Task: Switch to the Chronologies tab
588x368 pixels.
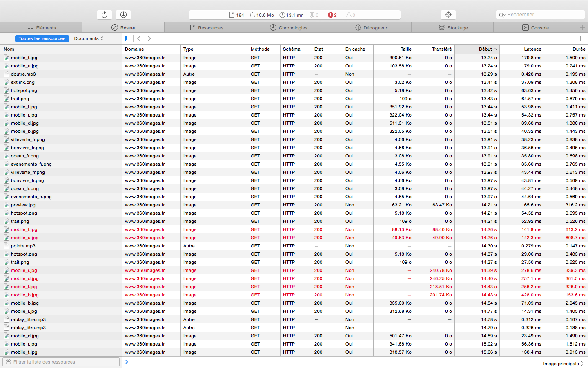Action: click(x=288, y=28)
